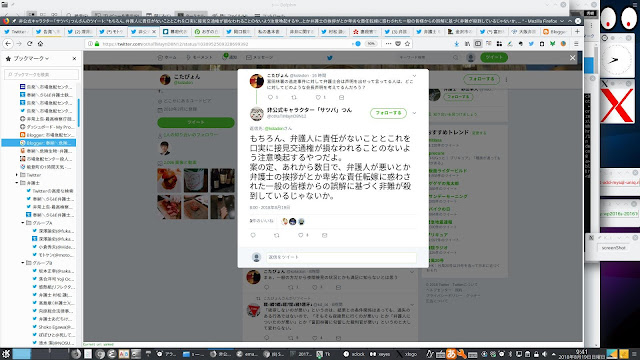Retweet the main tweet

coord(277,236)
